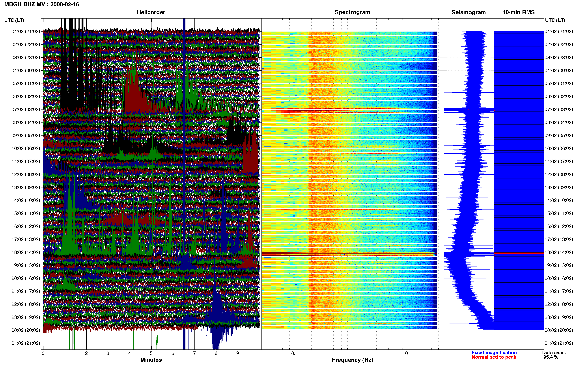Viewport: 588px width, 368px height.
Task: Click right time label '02:02 (22:02)'
Action: coord(559,44)
